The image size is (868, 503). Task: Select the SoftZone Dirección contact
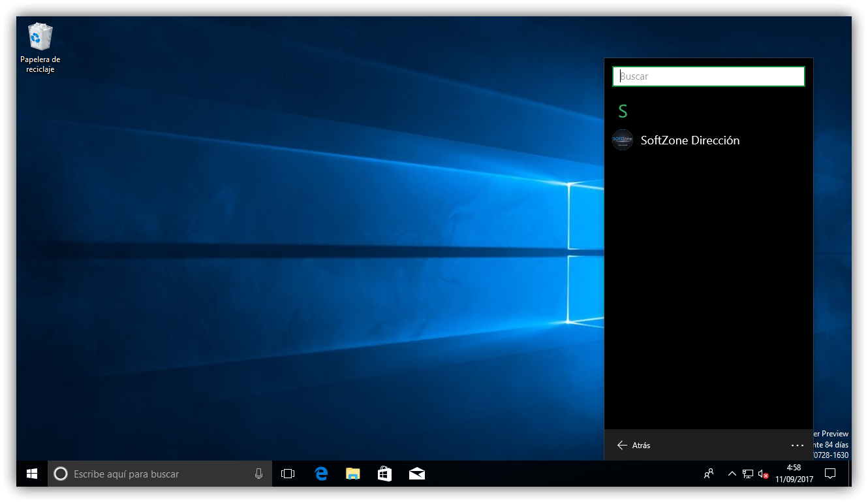(x=690, y=140)
